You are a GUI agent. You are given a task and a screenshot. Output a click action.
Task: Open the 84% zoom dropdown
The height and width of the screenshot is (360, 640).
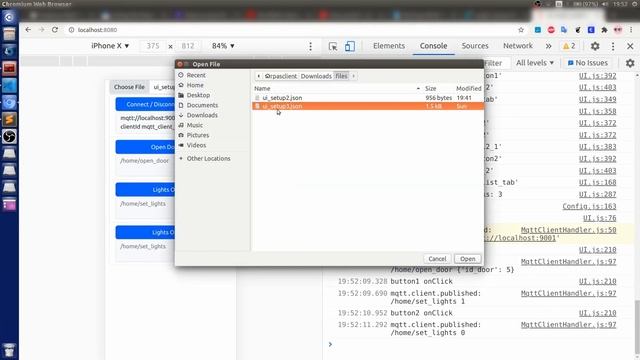(223, 46)
